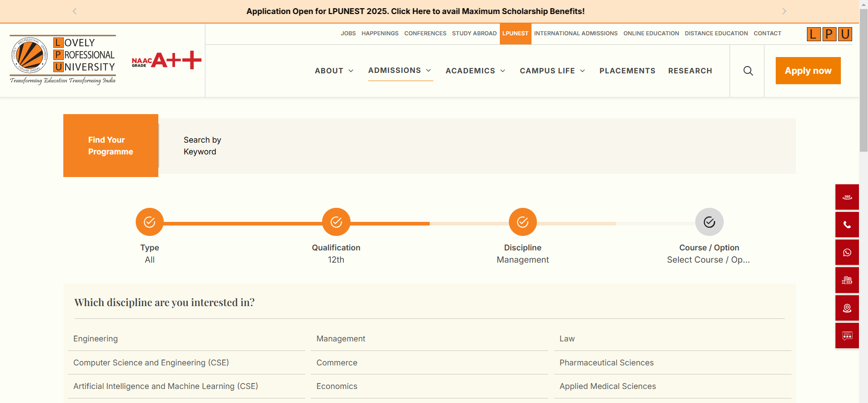Click the 'Discipline Management' step label
Viewport: 868px width, 403px height.
tap(523, 254)
